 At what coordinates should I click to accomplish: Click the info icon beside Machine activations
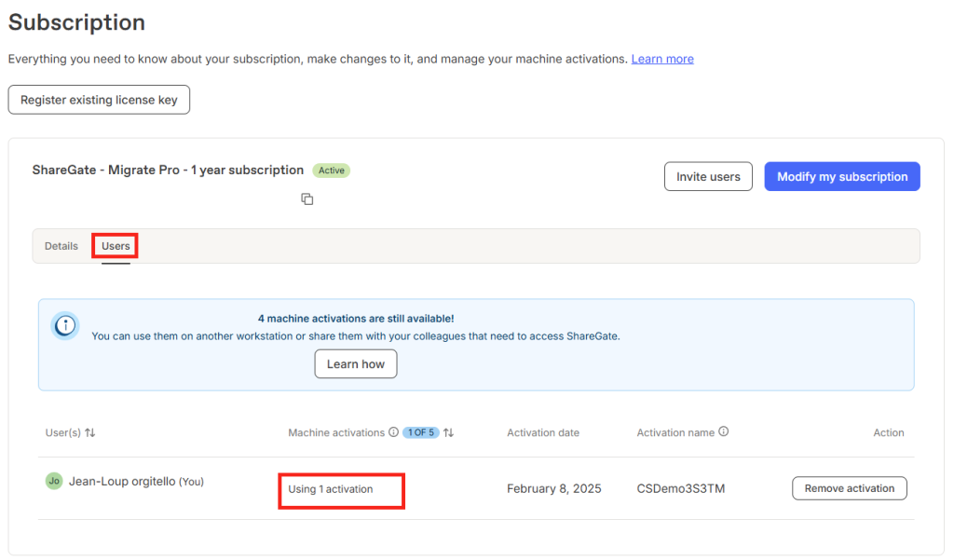[394, 432]
